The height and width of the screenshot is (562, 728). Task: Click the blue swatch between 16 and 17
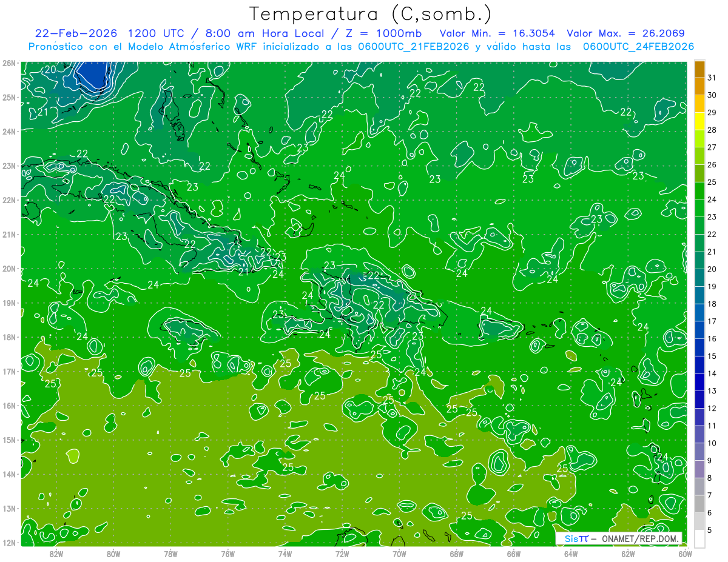pos(699,330)
